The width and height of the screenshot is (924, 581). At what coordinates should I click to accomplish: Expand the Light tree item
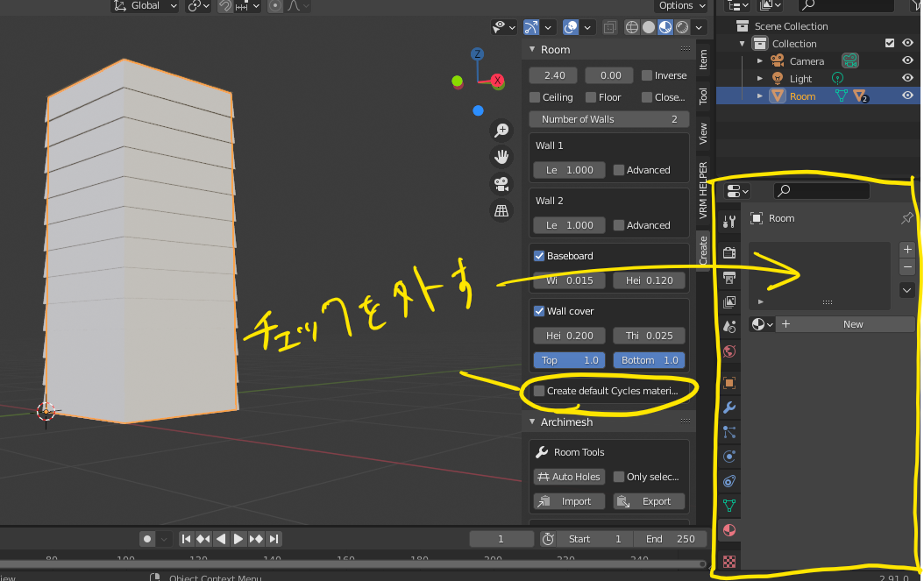tap(759, 78)
